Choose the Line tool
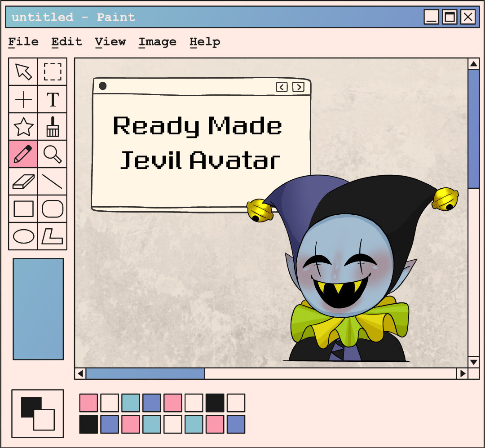This screenshot has width=485, height=448. coord(53,182)
